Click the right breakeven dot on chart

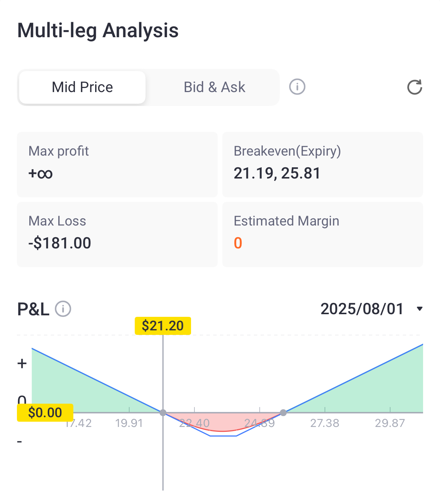tap(284, 413)
